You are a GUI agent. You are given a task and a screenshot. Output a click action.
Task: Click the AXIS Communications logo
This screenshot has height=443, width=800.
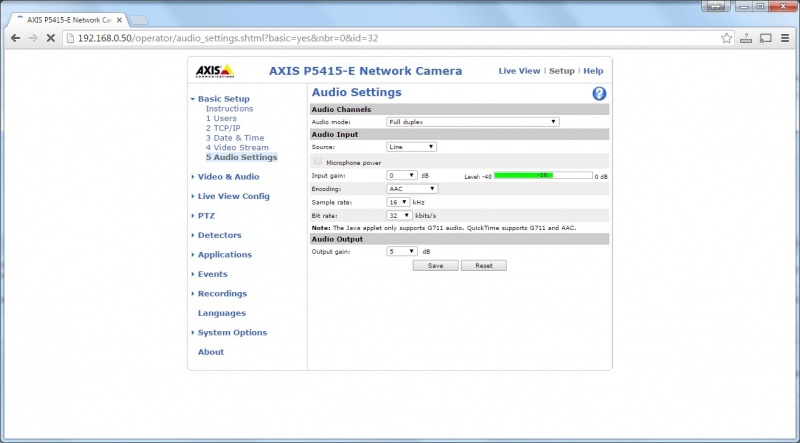[215, 71]
